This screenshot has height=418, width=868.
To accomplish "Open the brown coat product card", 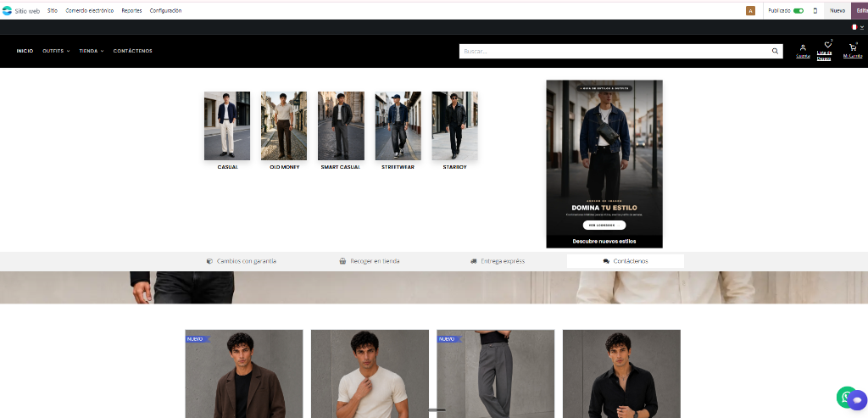I will (244, 374).
